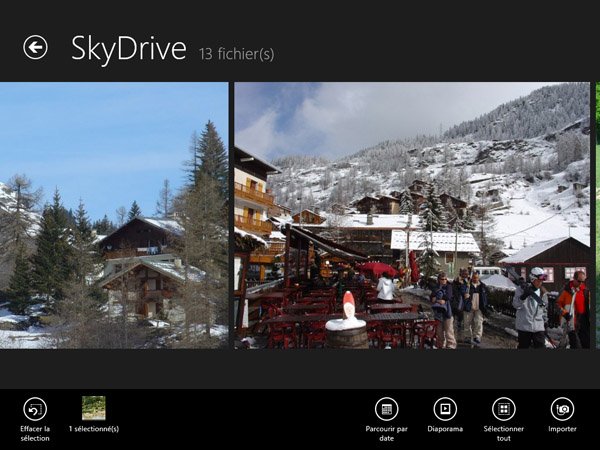Go back with the arrow button
Viewport: 600px width, 450px height.
click(35, 47)
